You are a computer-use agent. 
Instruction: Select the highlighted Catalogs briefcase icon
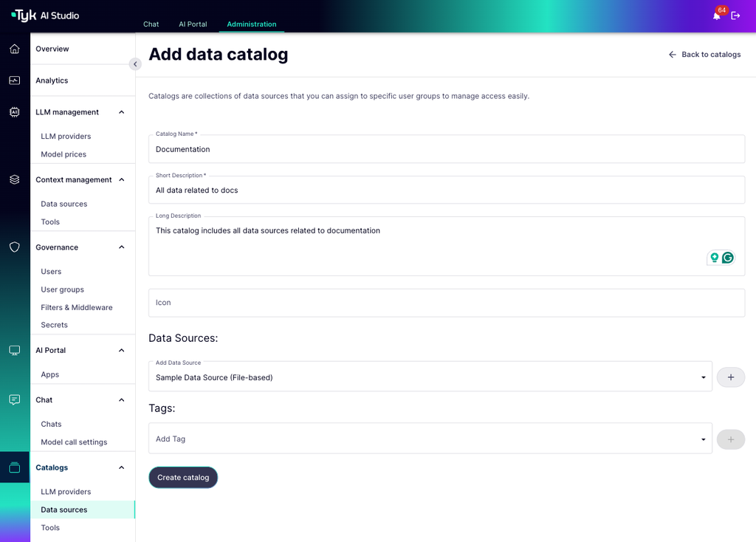pyautogui.click(x=14, y=467)
